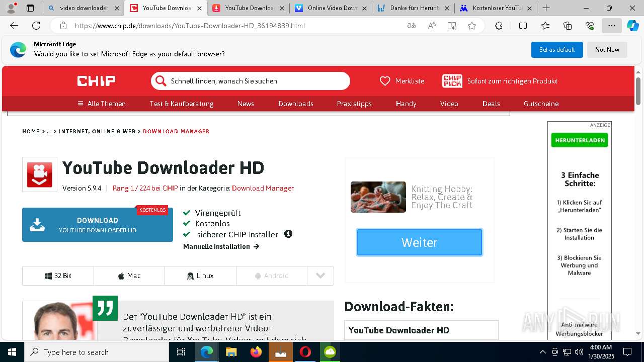Click the CHIP logo
Image resolution: width=644 pixels, height=362 pixels.
[96, 81]
